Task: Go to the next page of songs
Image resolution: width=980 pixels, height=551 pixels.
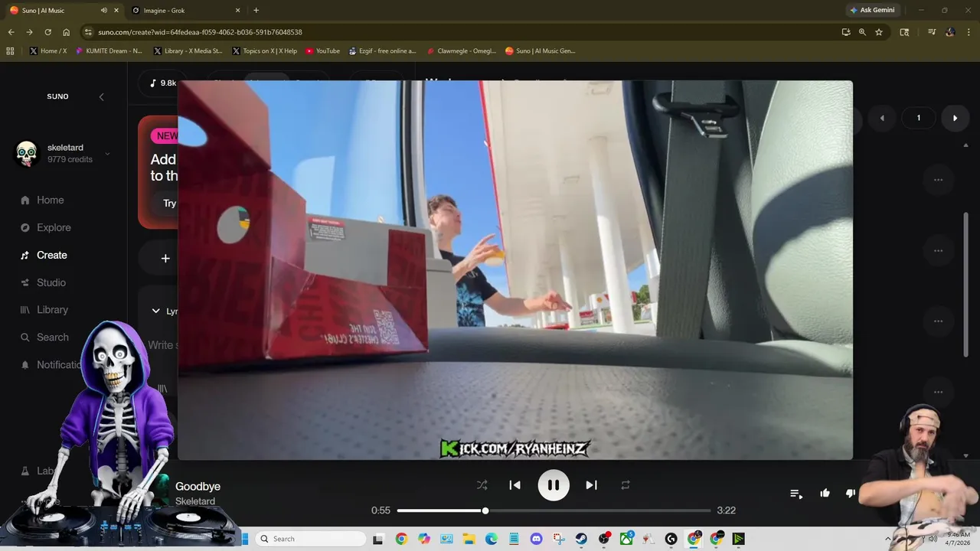Action: 955,118
